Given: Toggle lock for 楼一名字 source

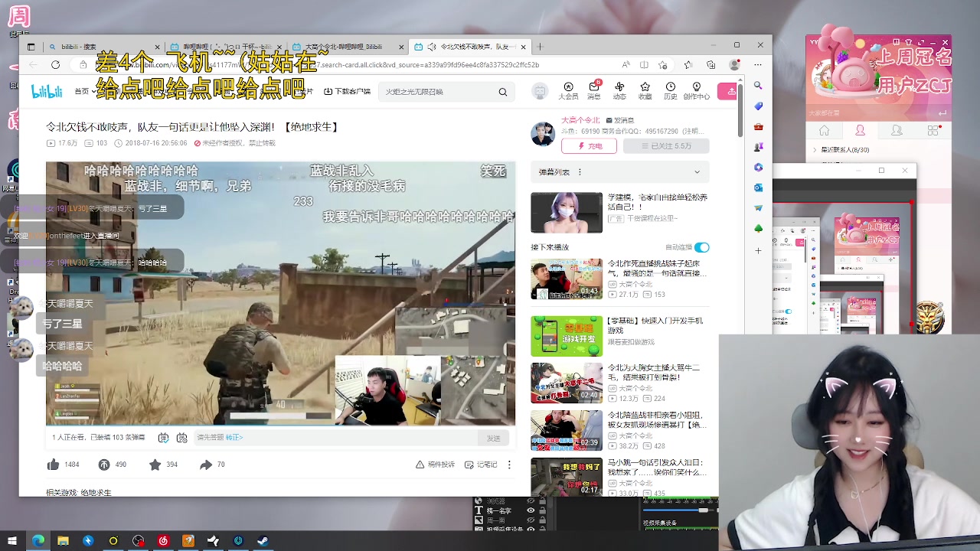Looking at the screenshot, I should pos(542,510).
